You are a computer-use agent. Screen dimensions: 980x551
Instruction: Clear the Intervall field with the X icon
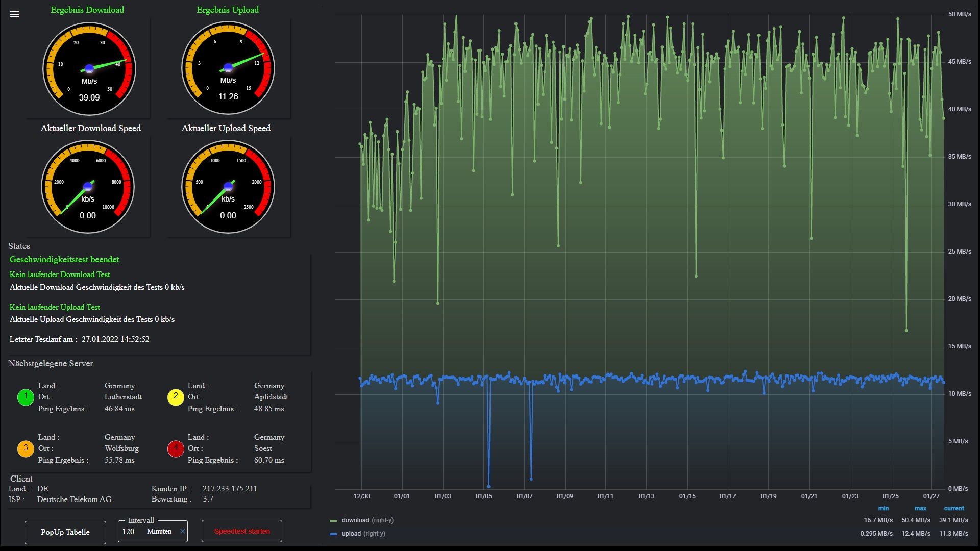182,532
